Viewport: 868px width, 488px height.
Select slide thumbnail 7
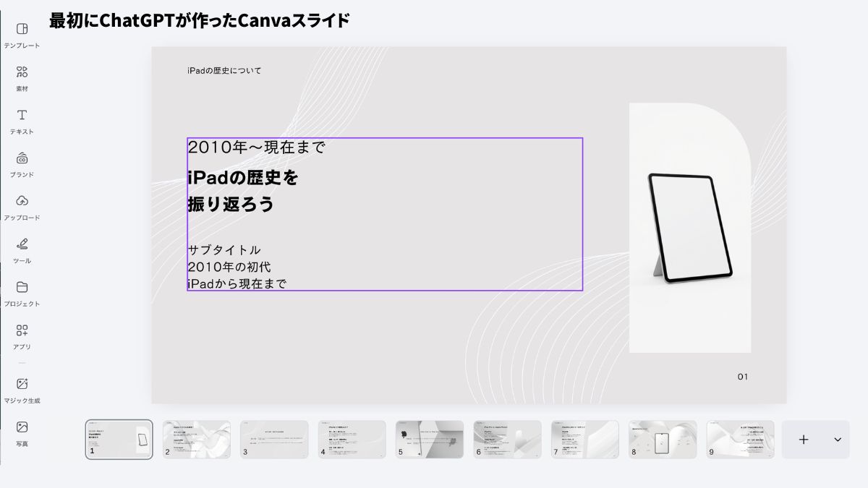(x=585, y=440)
